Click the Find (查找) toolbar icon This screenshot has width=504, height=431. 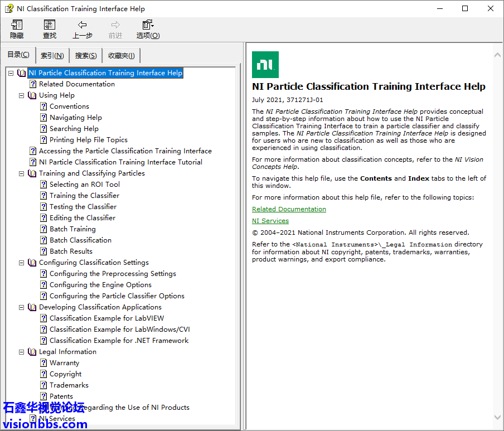point(50,25)
